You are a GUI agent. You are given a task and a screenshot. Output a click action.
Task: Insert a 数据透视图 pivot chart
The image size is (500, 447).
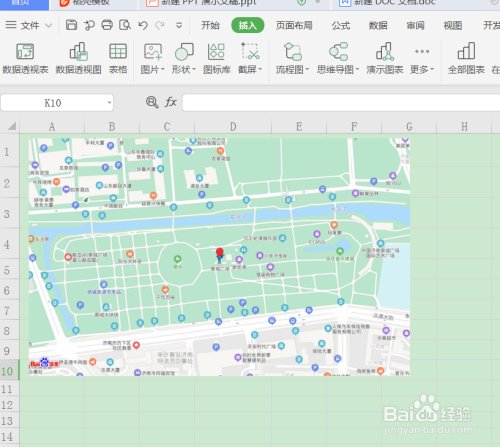pyautogui.click(x=78, y=59)
